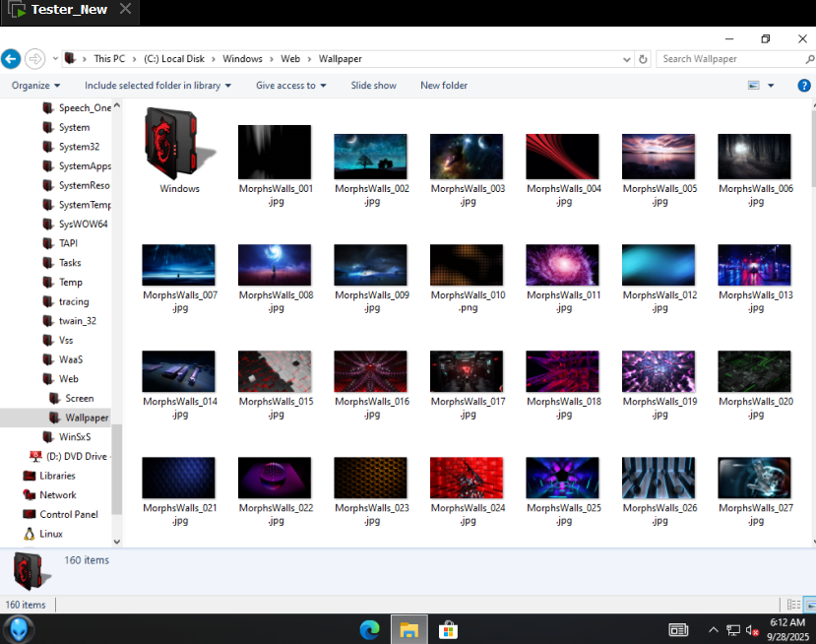
Task: Select System32 folder in tree
Action: coord(79,147)
